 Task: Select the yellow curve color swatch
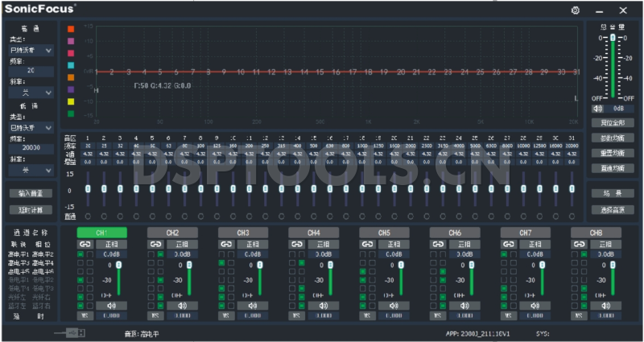(71, 101)
